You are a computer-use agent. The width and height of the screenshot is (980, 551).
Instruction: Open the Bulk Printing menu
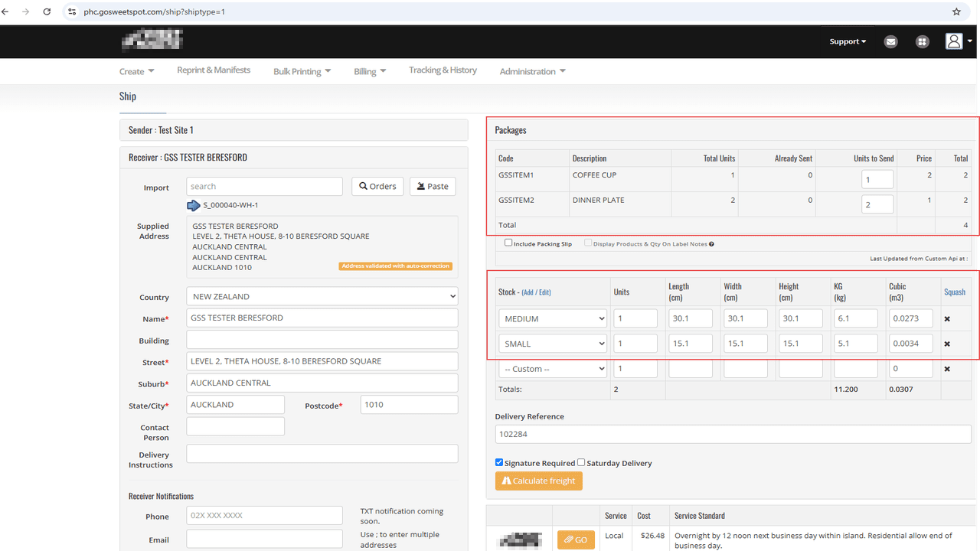pos(302,71)
